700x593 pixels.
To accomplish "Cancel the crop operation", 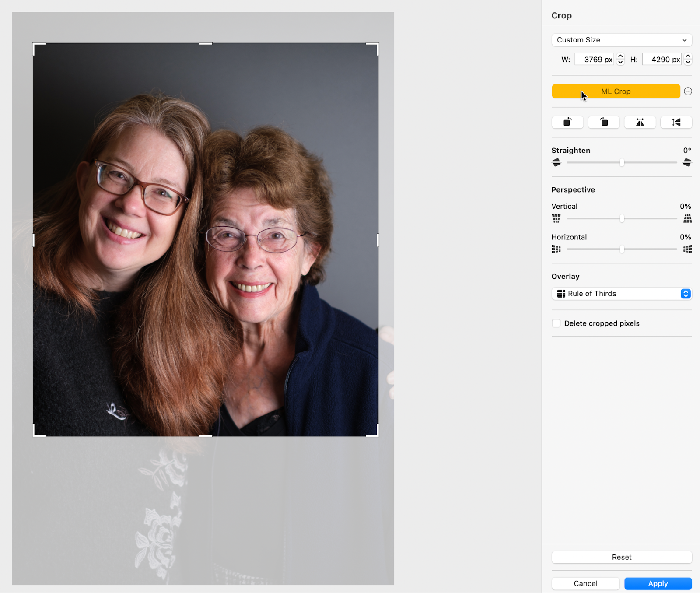I will 585,583.
